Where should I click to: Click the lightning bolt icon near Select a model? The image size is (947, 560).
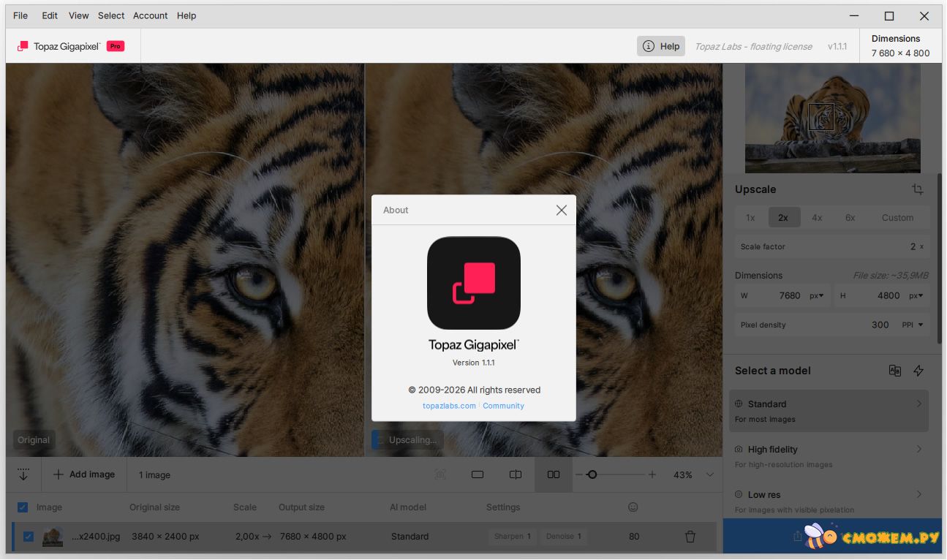tap(918, 371)
